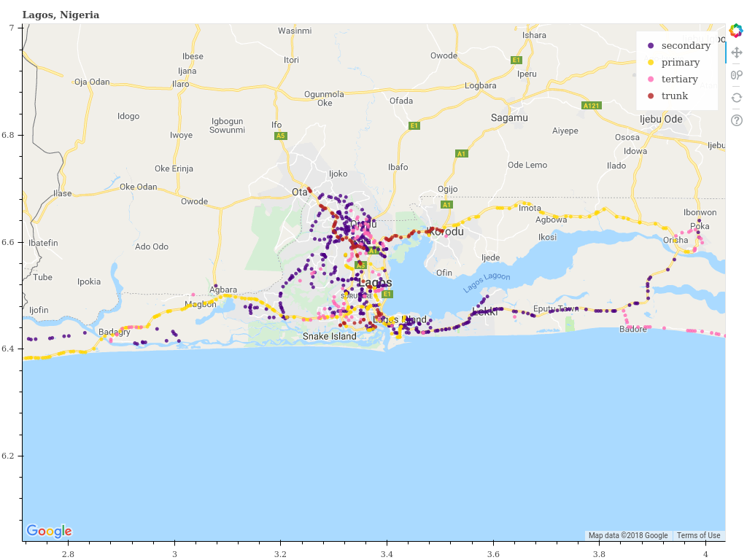Click the Ipokia place label
This screenshot has height=560, width=747.
tap(89, 281)
